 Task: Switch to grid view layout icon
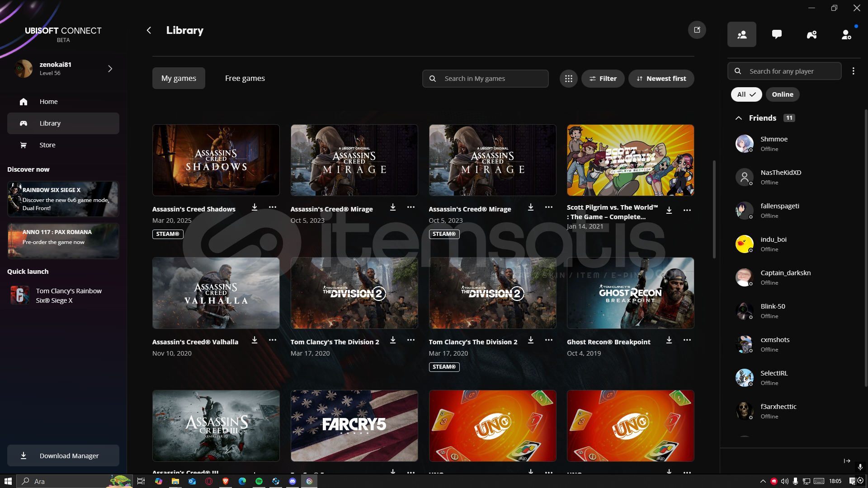point(568,79)
